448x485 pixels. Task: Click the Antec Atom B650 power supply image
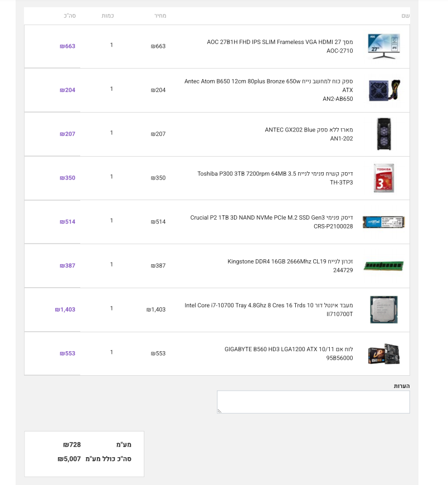384,90
